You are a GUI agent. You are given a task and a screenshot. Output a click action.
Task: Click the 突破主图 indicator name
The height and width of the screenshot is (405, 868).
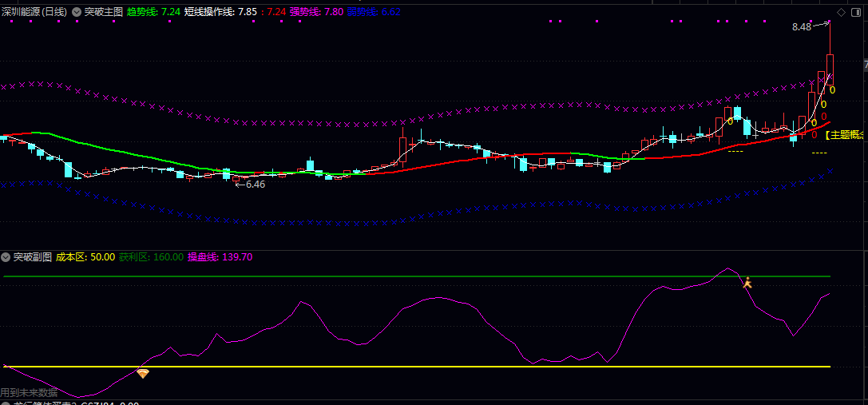103,12
